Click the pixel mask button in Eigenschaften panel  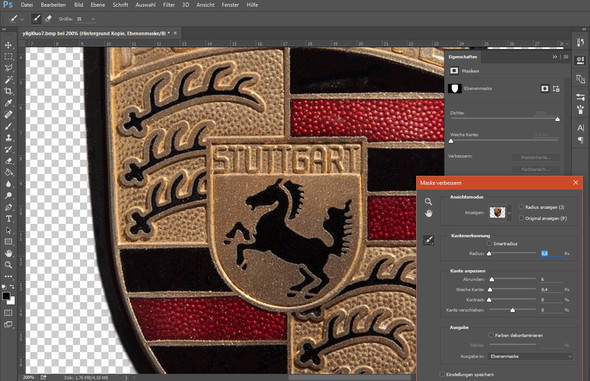pyautogui.click(x=544, y=88)
